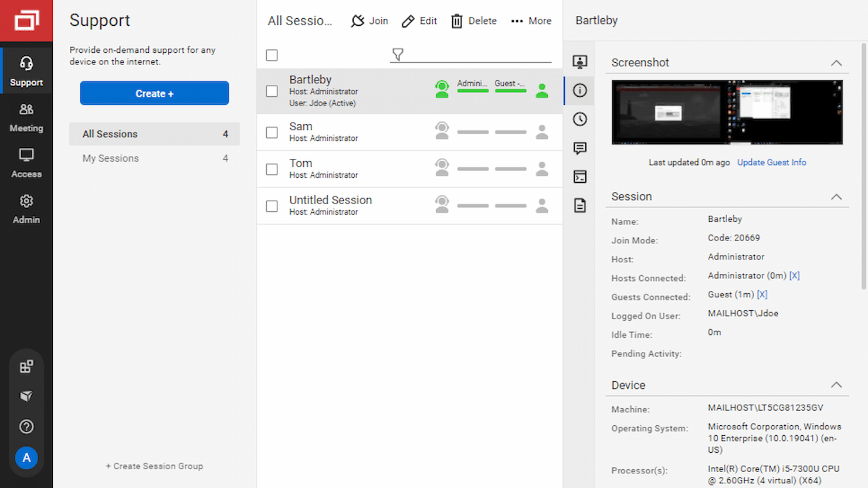Collapse the Device section
The image size is (868, 488).
[x=836, y=385]
